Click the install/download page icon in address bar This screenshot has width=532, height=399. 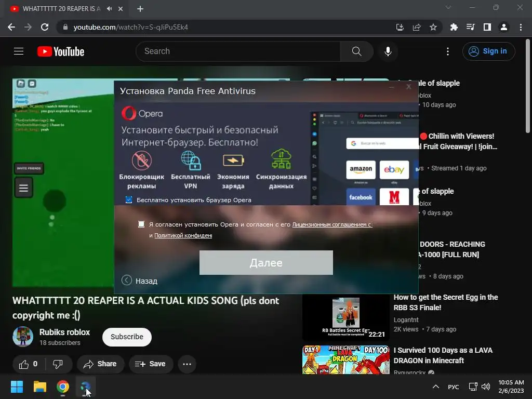click(400, 27)
